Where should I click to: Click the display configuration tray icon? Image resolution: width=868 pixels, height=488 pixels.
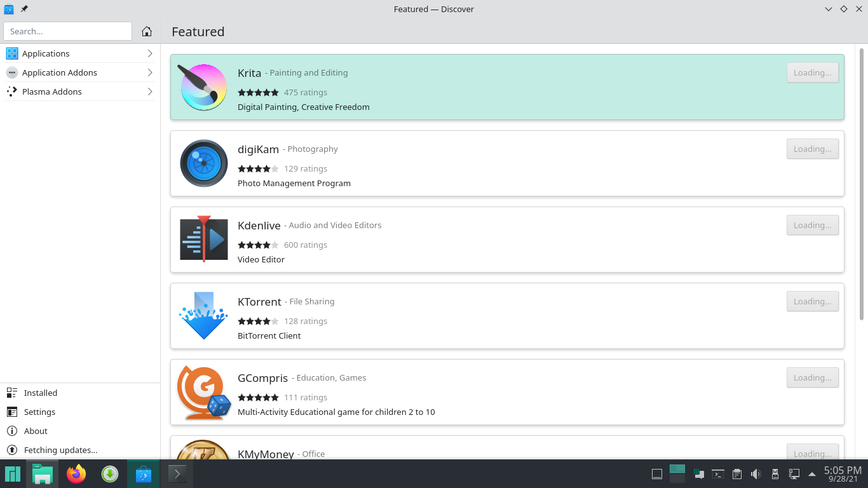pos(794,474)
